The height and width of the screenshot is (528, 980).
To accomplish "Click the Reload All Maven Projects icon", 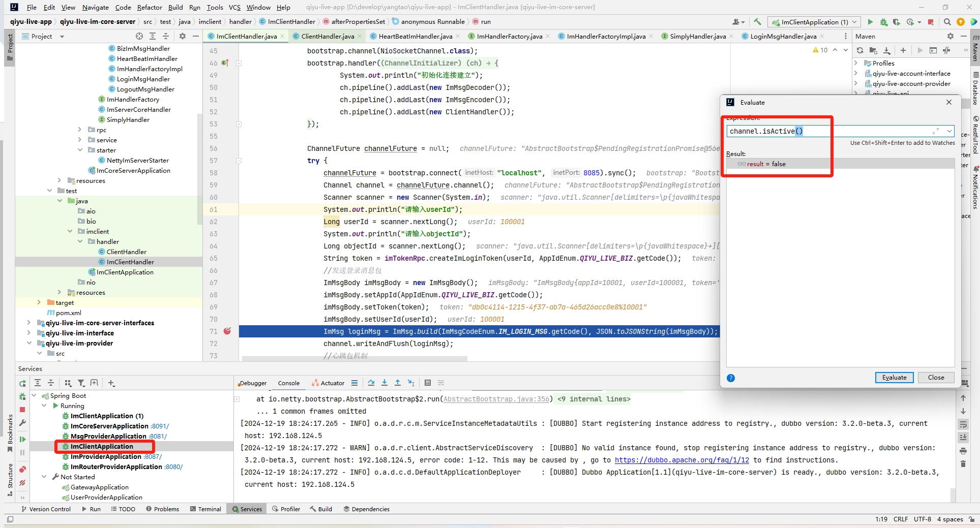I will [860, 50].
